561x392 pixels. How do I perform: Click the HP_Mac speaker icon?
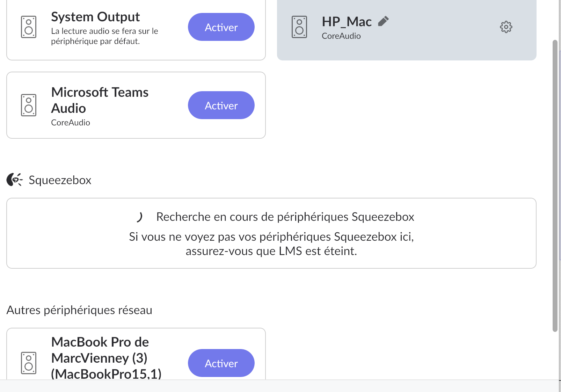pyautogui.click(x=299, y=27)
